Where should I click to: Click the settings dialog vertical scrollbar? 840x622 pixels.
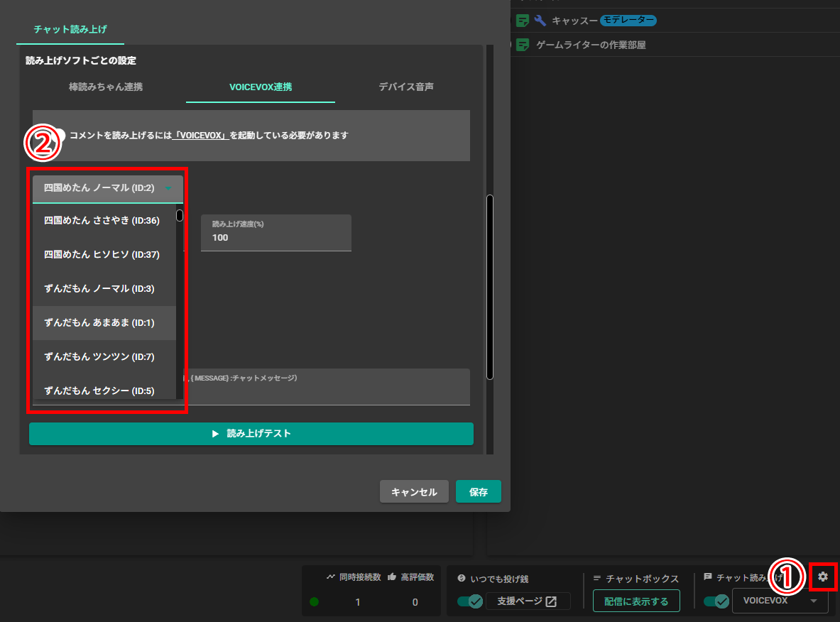coord(490,287)
